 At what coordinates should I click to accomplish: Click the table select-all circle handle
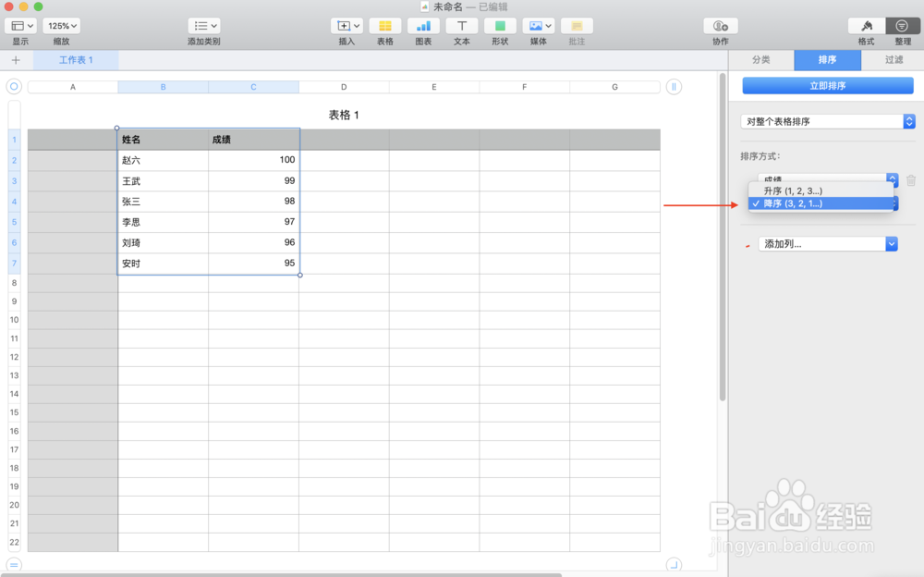[14, 87]
